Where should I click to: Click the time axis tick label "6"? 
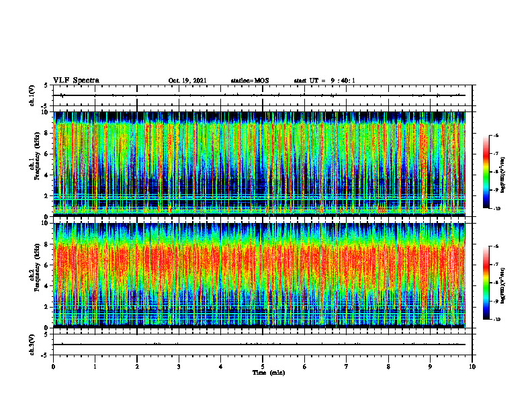point(304,367)
